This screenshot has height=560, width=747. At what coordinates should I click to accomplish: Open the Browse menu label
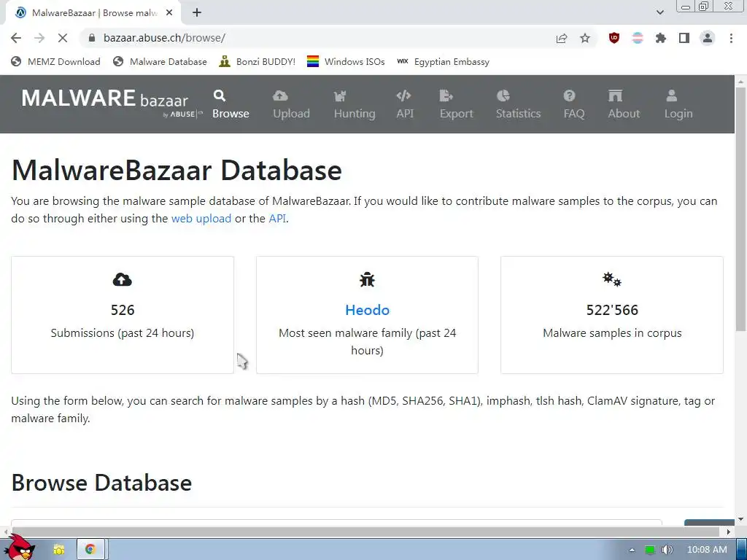click(231, 113)
